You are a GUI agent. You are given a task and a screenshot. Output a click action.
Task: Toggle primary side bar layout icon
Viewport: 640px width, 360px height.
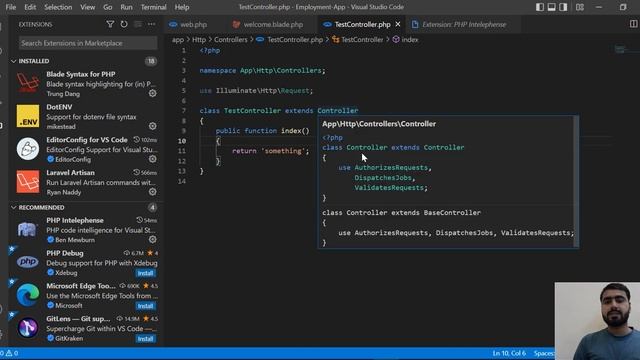pos(540,7)
